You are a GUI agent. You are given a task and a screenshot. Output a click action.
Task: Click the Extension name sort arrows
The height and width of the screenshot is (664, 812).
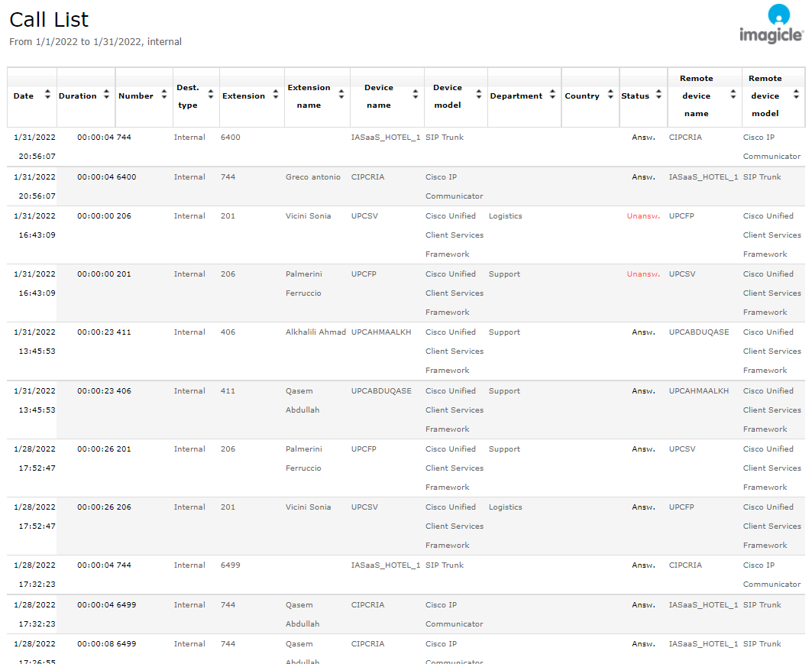(x=341, y=96)
